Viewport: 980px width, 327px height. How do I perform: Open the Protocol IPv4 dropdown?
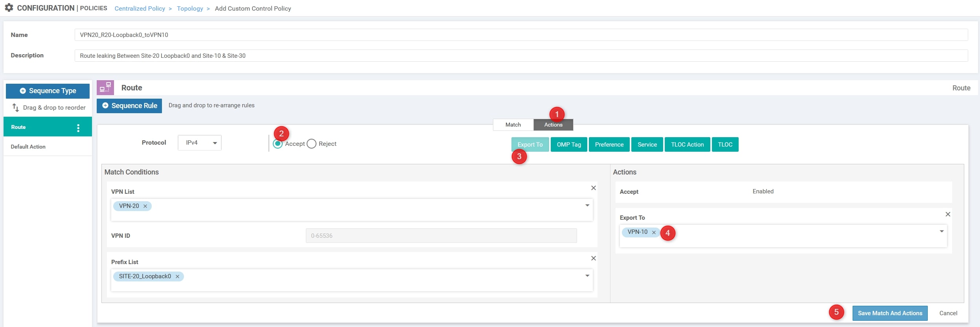pyautogui.click(x=199, y=143)
